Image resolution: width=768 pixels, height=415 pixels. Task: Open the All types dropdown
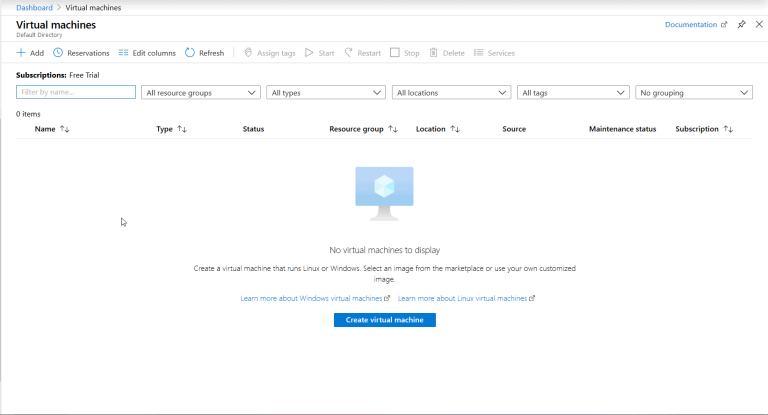326,93
